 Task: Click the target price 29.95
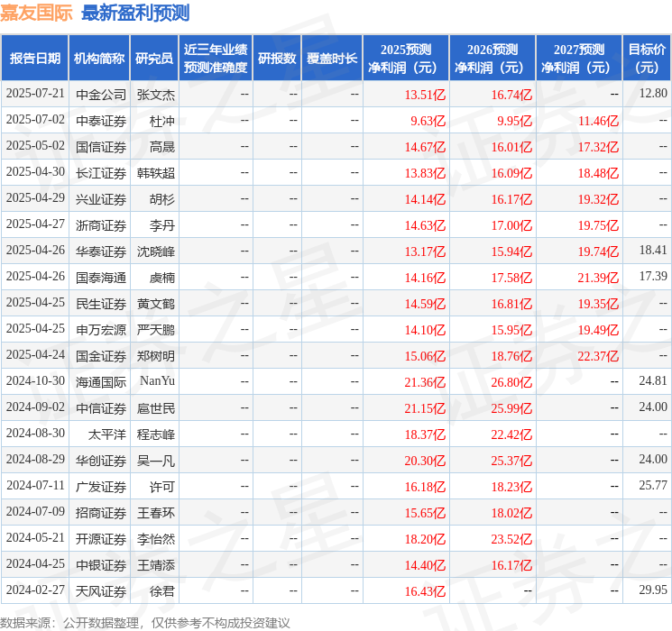[653, 590]
